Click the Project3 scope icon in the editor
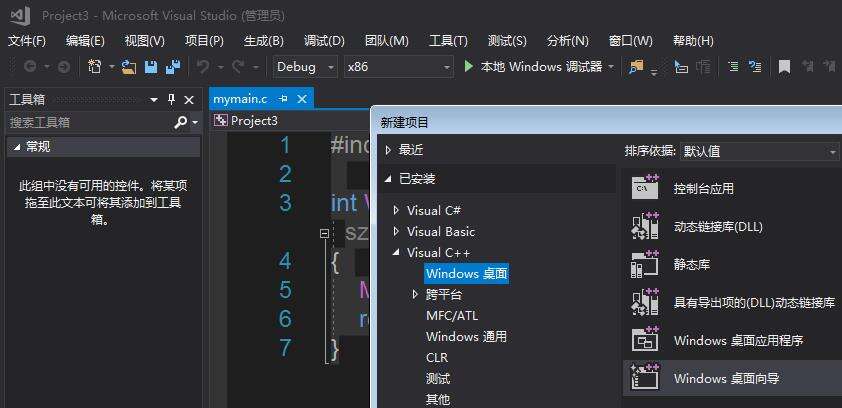The height and width of the screenshot is (408, 842). point(220,121)
